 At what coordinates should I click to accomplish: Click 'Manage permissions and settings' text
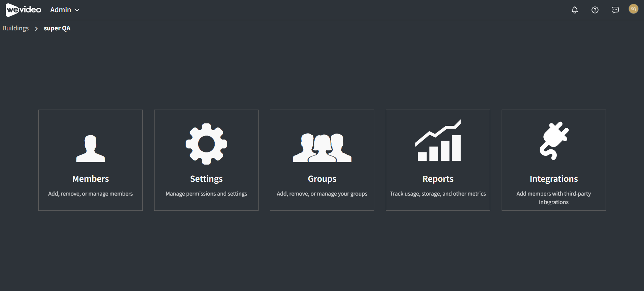click(x=206, y=194)
